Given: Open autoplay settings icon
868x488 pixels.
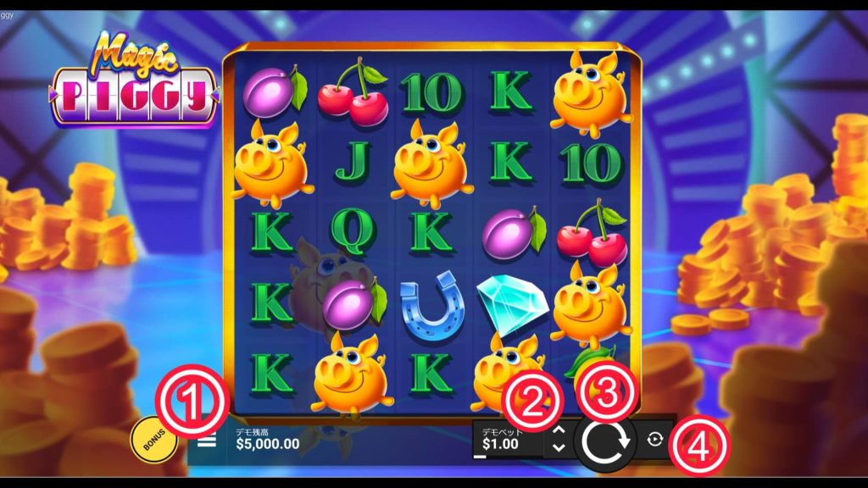Looking at the screenshot, I should pos(654,440).
